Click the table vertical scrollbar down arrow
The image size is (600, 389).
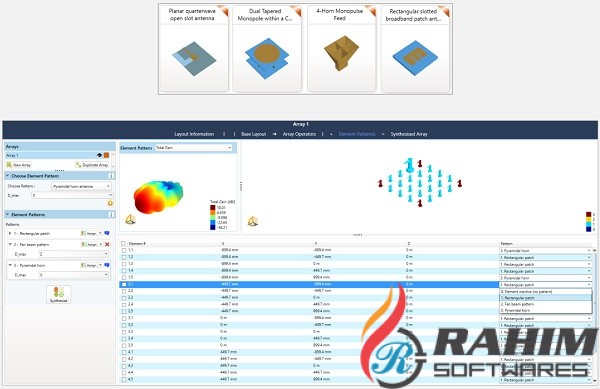(595, 381)
